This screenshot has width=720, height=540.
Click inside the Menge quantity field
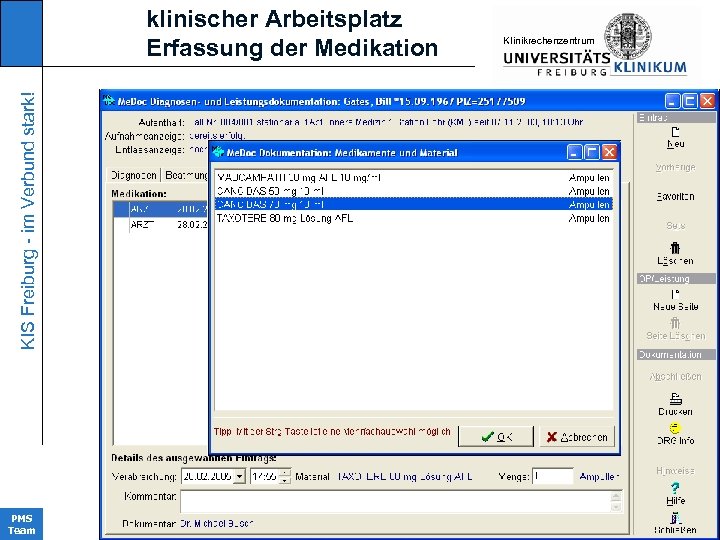coord(553,476)
